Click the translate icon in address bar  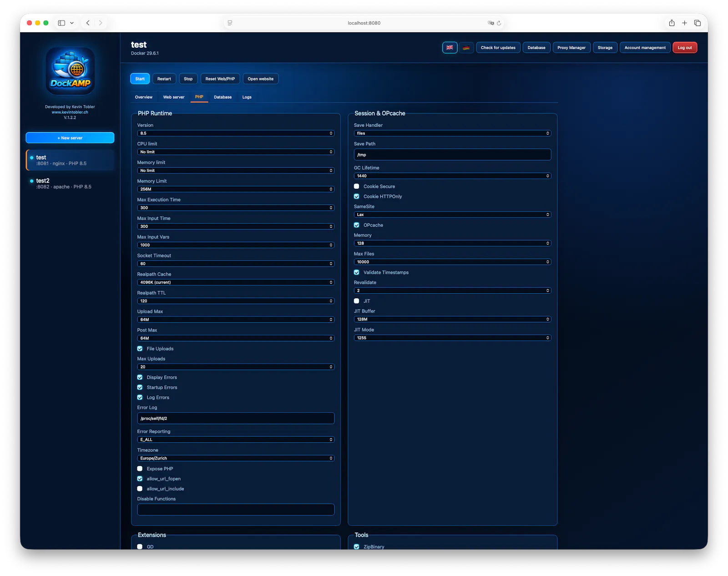point(490,23)
